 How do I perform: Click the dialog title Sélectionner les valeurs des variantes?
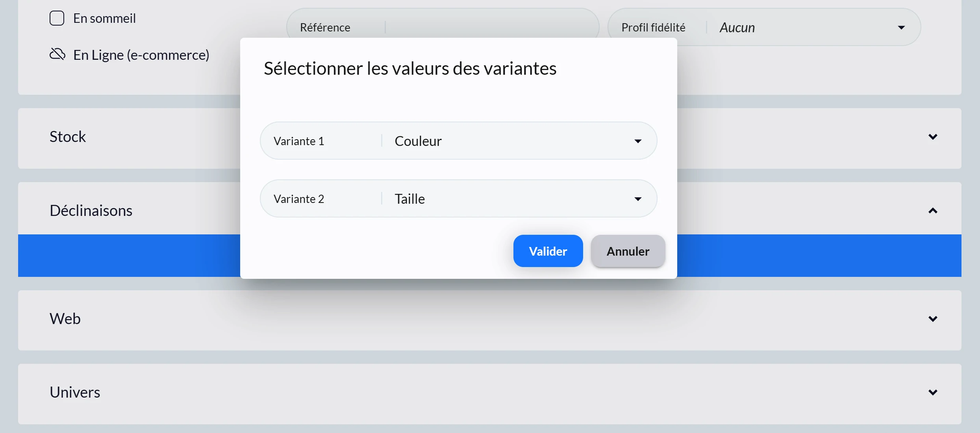410,68
